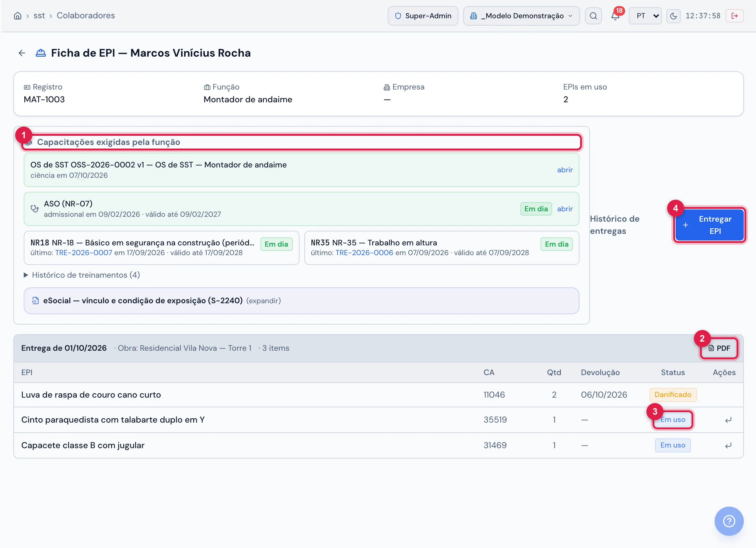Click CA number 35519
Image resolution: width=756 pixels, height=548 pixels.
495,420
